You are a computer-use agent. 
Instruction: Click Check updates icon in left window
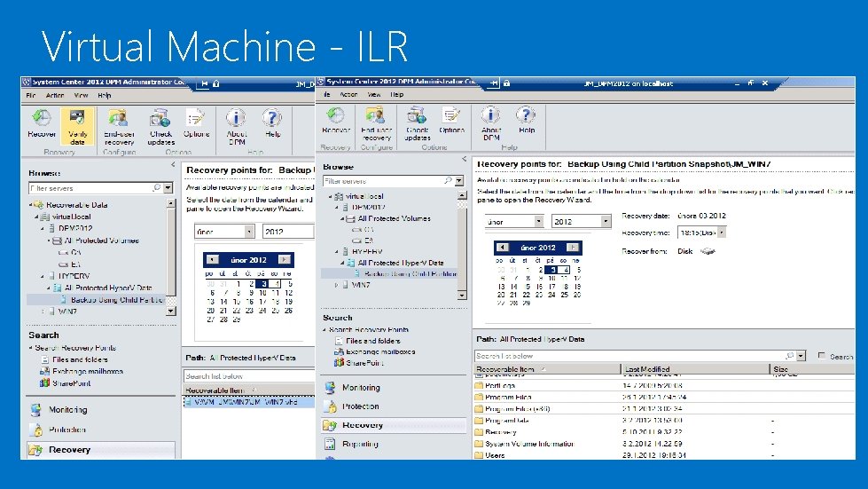point(160,127)
